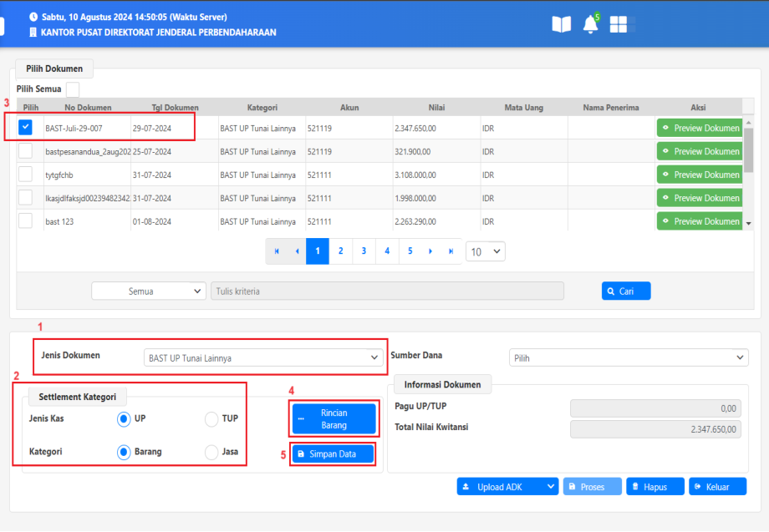
Task: Select the TUP radio button for Jenis Kas
Action: point(211,418)
